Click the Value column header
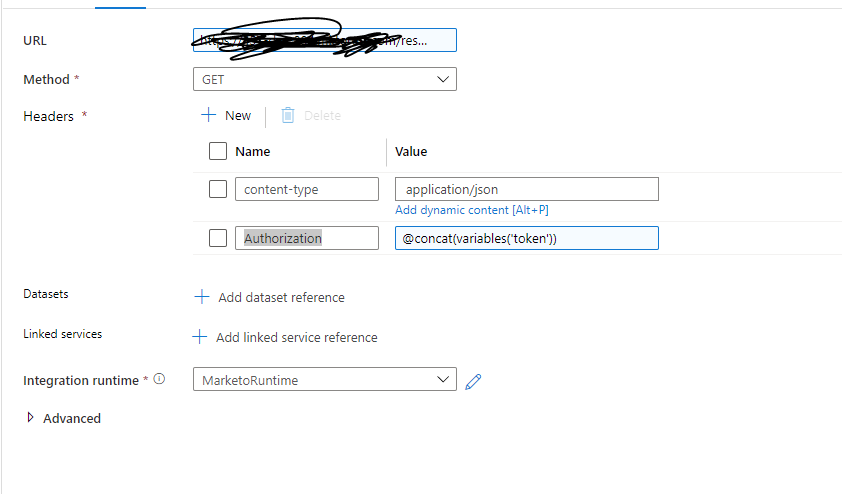This screenshot has height=494, width=842. pos(411,152)
